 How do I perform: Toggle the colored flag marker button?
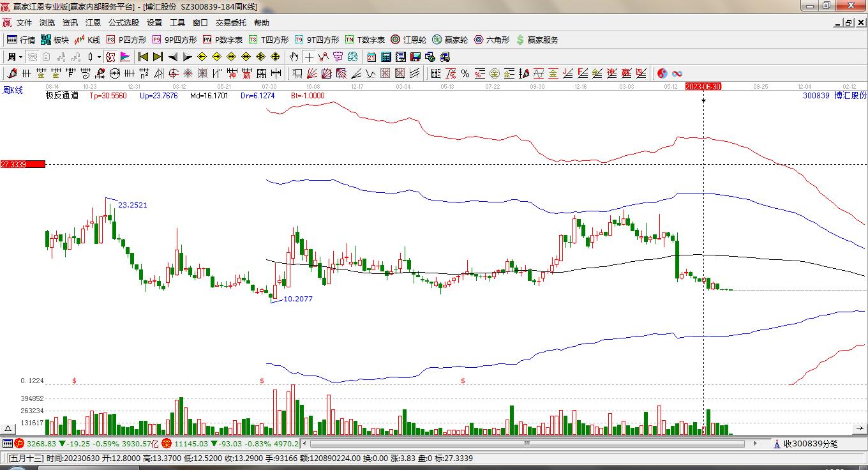point(125,57)
